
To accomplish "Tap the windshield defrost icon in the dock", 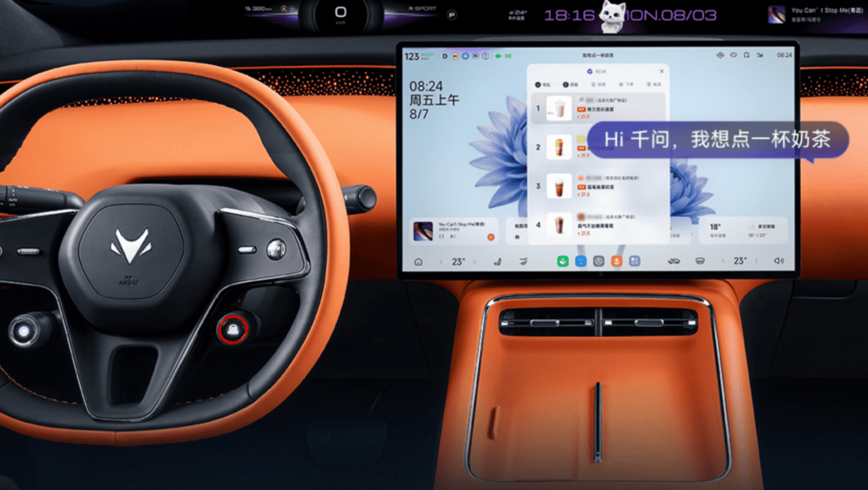I will point(700,261).
